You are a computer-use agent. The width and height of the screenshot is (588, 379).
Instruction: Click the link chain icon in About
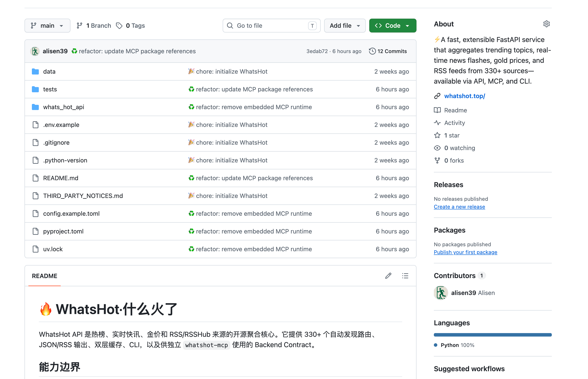[437, 96]
